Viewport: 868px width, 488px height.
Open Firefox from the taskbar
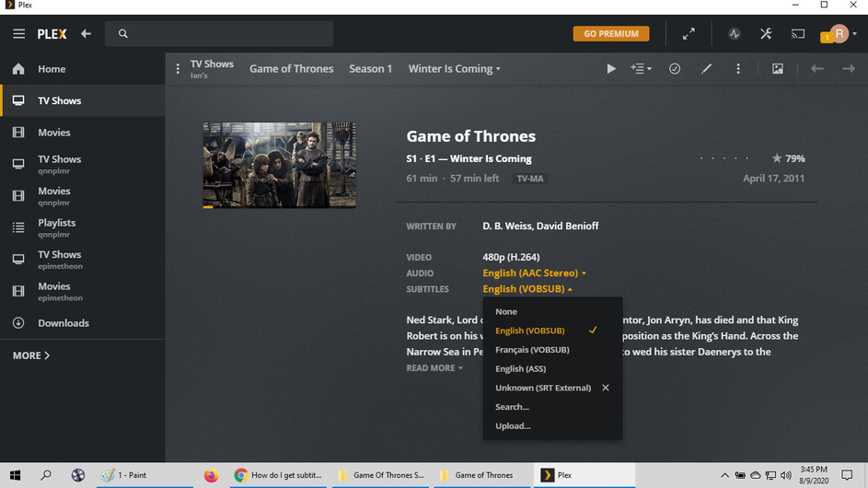click(211, 475)
